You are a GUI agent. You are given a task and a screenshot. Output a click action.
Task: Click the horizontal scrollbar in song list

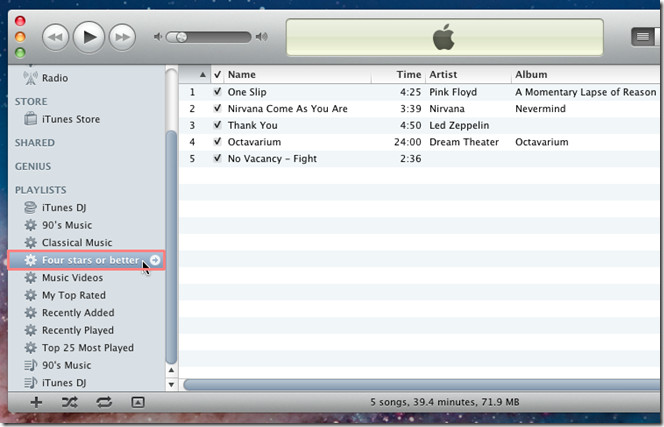click(x=423, y=385)
